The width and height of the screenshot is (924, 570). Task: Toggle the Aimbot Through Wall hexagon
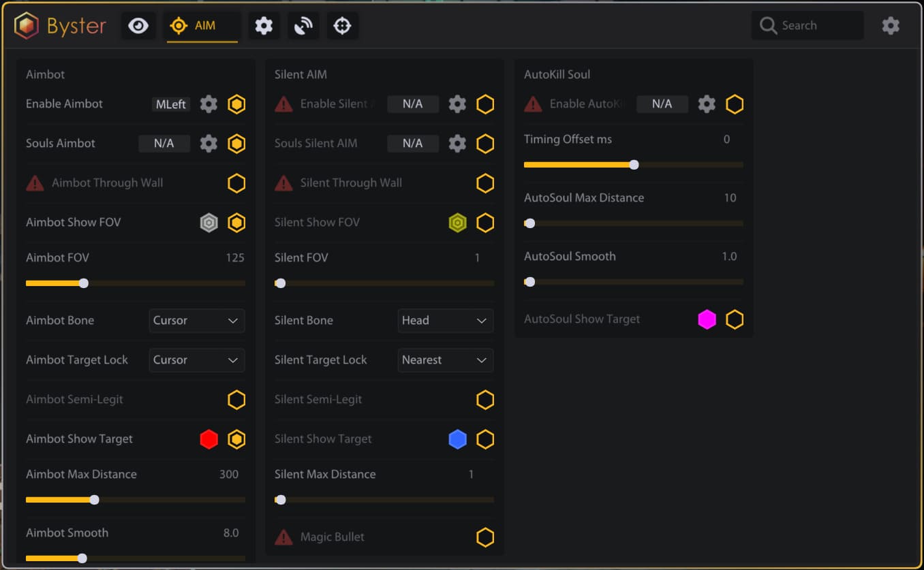tap(236, 183)
